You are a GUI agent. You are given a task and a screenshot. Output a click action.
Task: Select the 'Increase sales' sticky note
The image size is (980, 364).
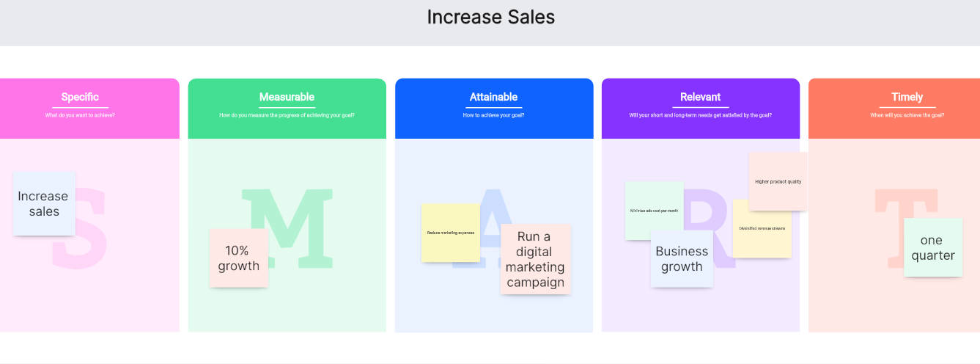coord(44,203)
